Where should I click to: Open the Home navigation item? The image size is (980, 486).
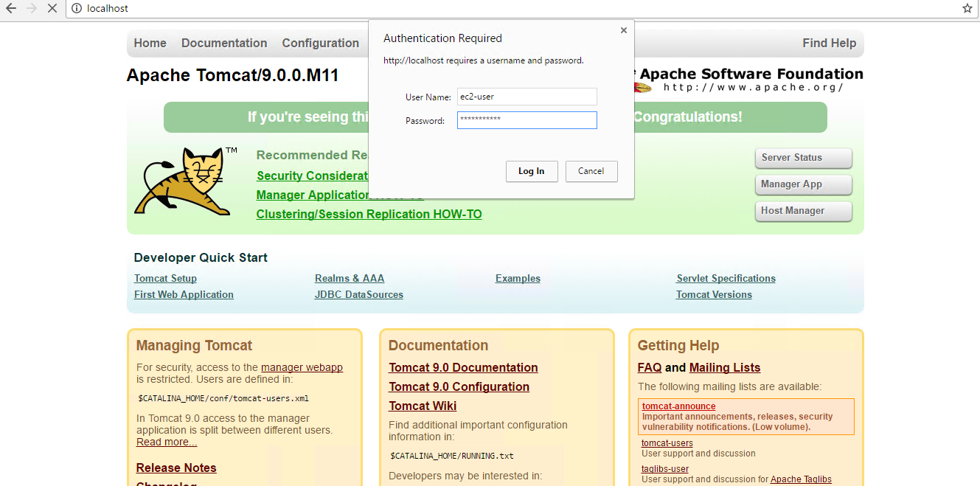(150, 44)
